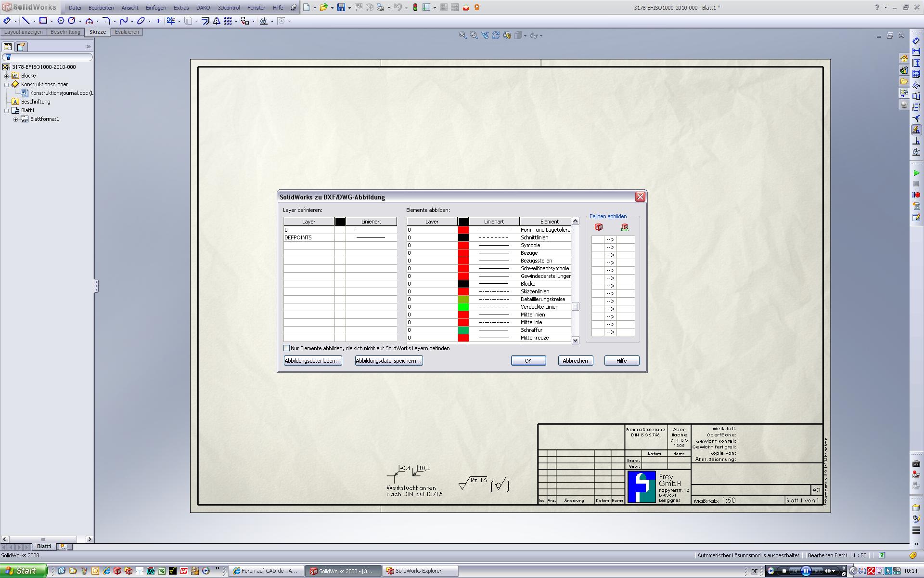The image size is (924, 578).
Task: Select the Line sketch tool
Action: (x=26, y=21)
